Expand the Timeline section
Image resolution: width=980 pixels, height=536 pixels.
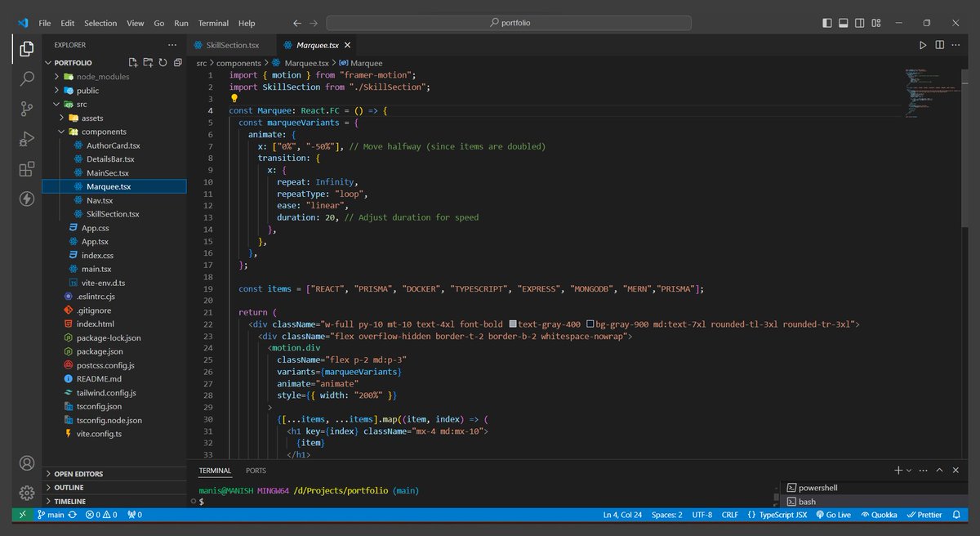pos(69,501)
